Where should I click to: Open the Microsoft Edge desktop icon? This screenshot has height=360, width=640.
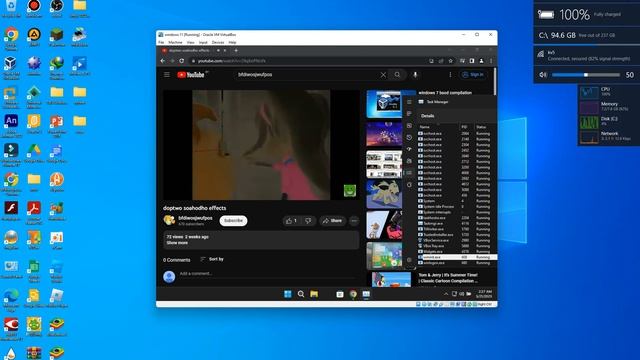[x=11, y=299]
